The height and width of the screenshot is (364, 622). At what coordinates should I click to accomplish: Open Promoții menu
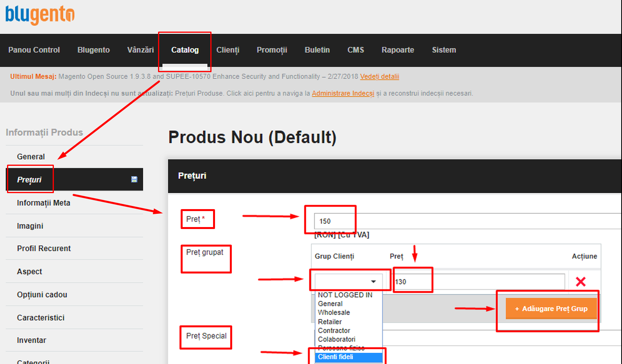(272, 50)
